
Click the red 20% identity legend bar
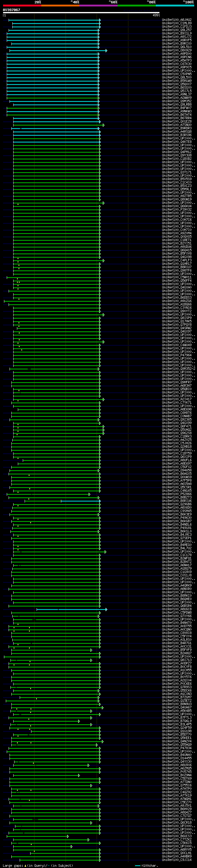(22, 6)
